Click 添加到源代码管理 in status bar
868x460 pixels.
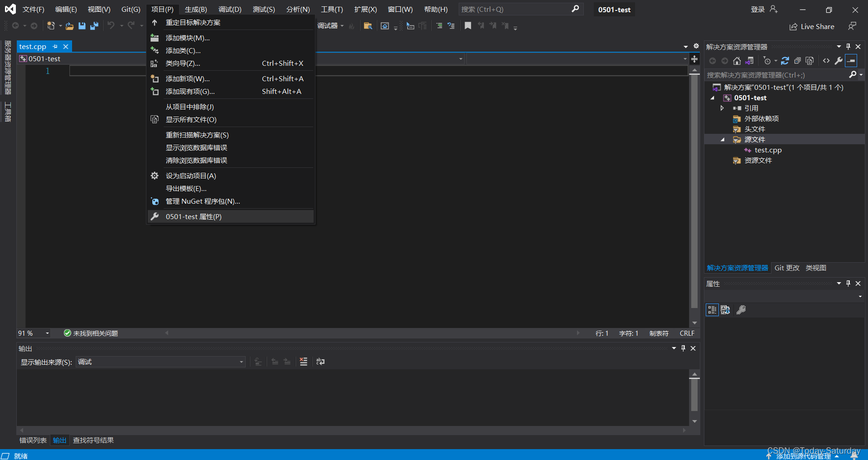pyautogui.click(x=803, y=456)
